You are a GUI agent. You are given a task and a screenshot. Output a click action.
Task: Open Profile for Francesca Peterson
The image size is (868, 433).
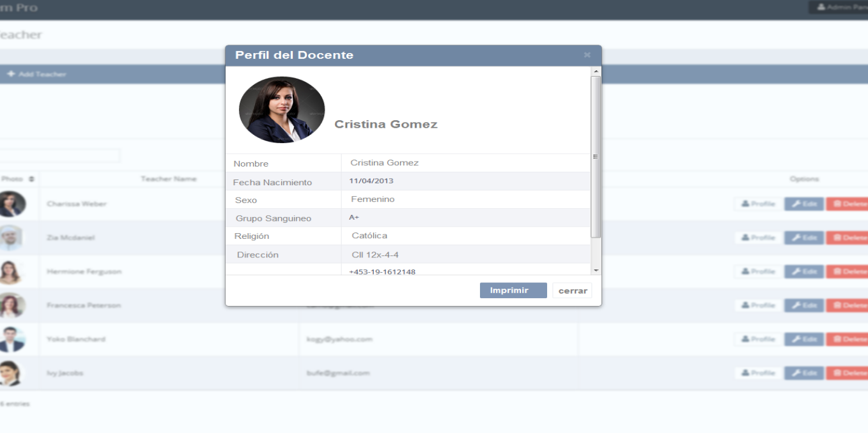pyautogui.click(x=757, y=305)
